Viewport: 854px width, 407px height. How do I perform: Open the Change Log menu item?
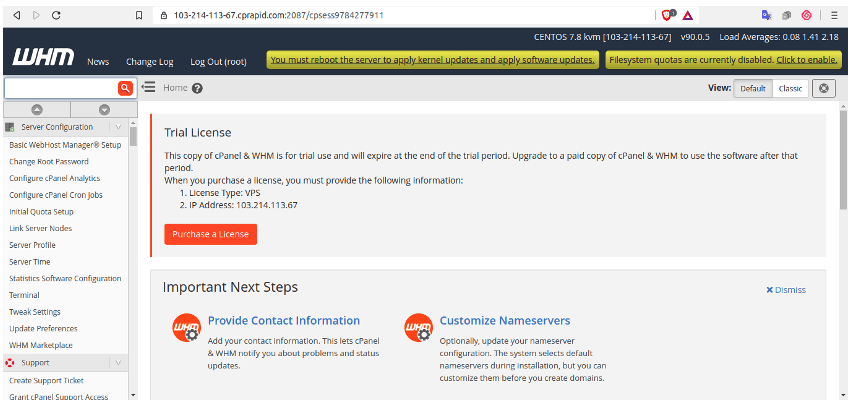(x=149, y=62)
